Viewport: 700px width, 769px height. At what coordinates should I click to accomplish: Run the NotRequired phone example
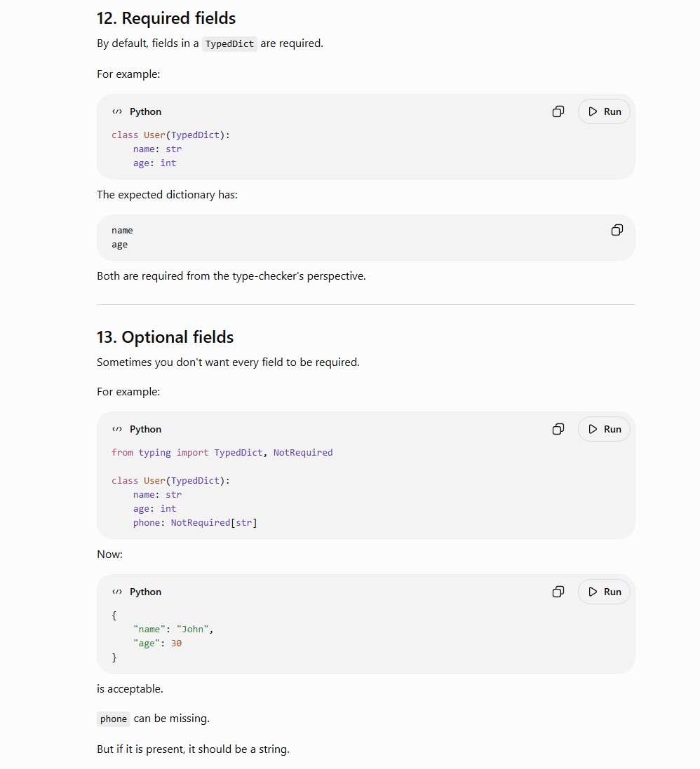pyautogui.click(x=605, y=429)
